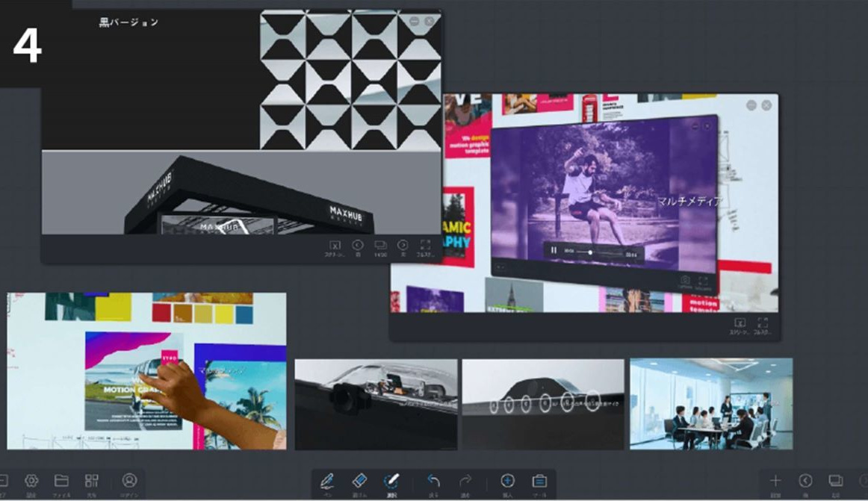Open the camera close-up thumbnail
Image resolution: width=868 pixels, height=501 pixels.
pyautogui.click(x=376, y=404)
